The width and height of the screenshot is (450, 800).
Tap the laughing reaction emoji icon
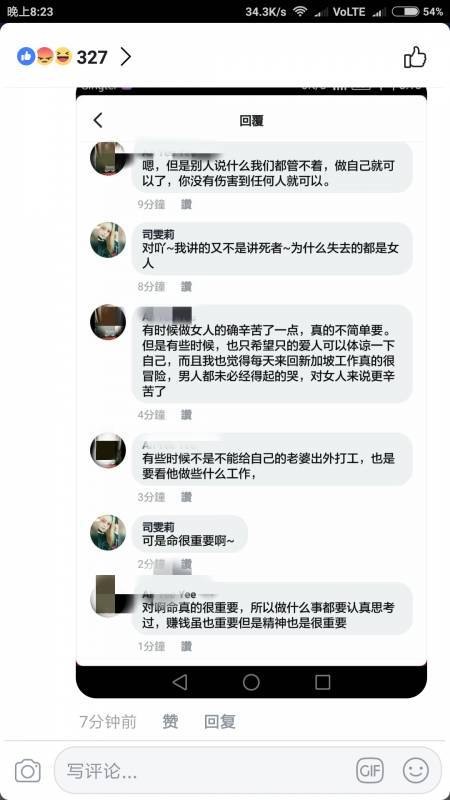pos(63,56)
